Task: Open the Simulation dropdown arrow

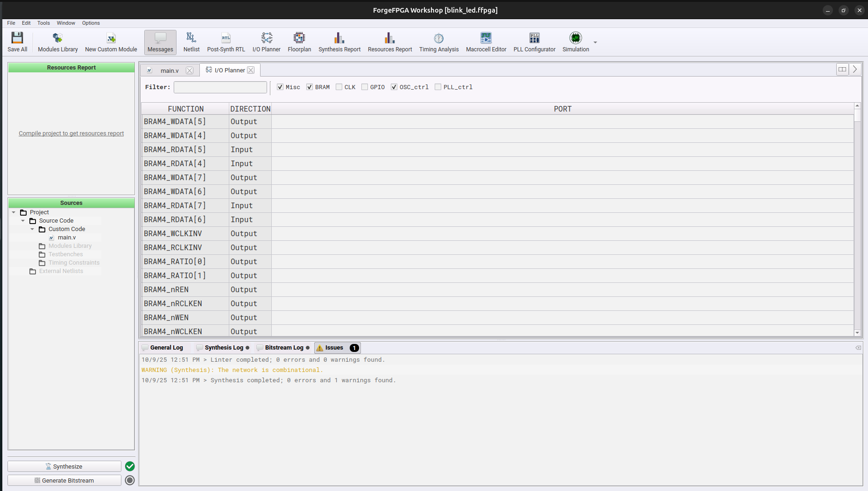Action: tap(595, 42)
